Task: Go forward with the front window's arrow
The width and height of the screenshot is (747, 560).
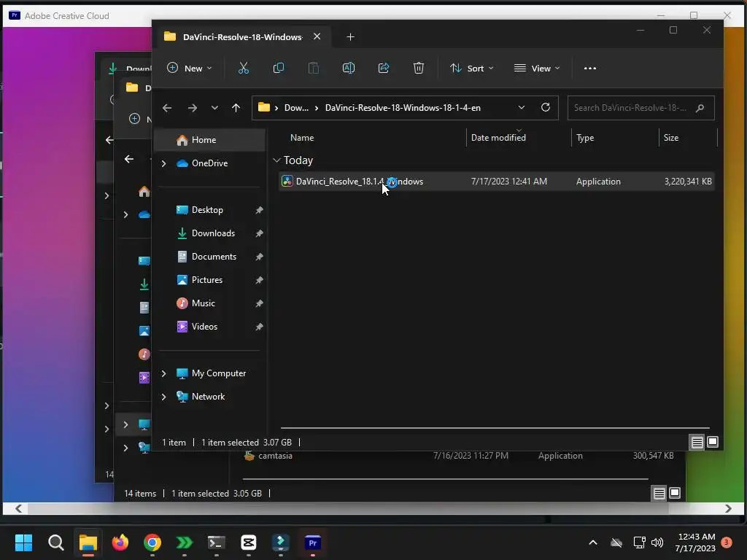Action: click(193, 108)
